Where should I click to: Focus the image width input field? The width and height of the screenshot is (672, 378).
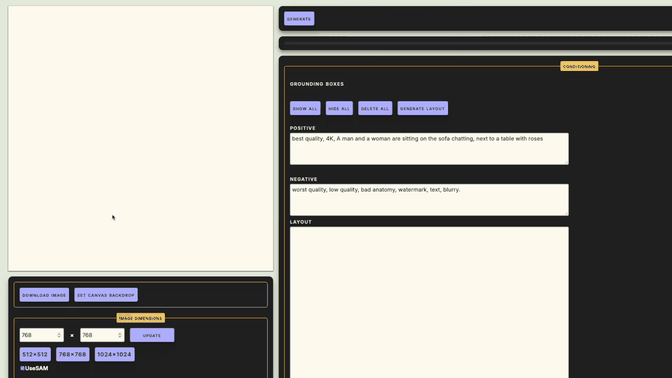tap(42, 335)
